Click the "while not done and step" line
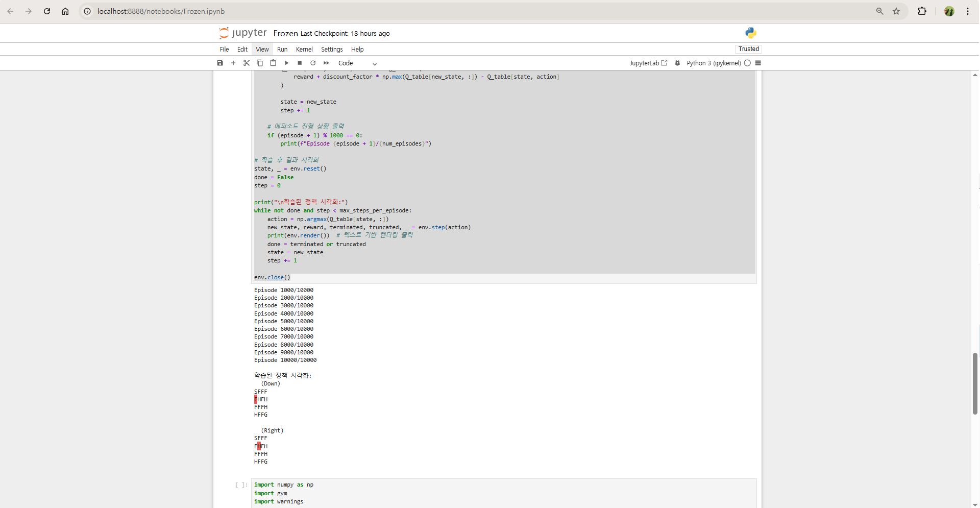Viewport: 980px width, 508px height. tap(333, 211)
